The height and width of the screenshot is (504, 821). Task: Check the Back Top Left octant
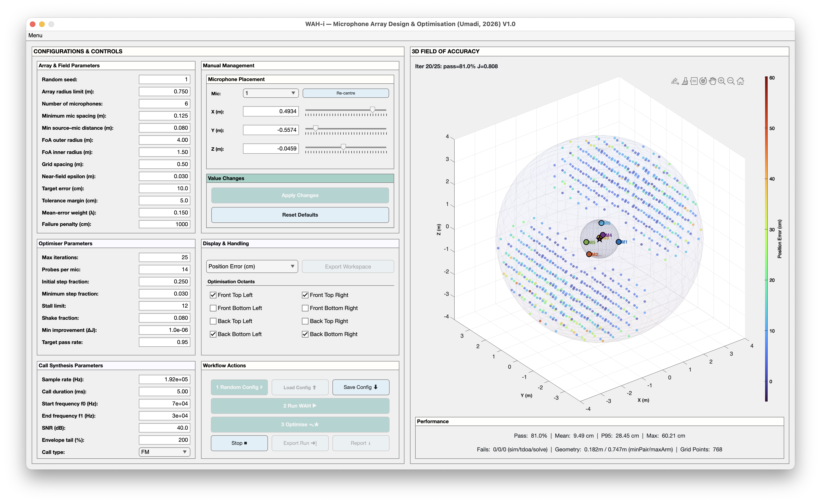pos(213,321)
